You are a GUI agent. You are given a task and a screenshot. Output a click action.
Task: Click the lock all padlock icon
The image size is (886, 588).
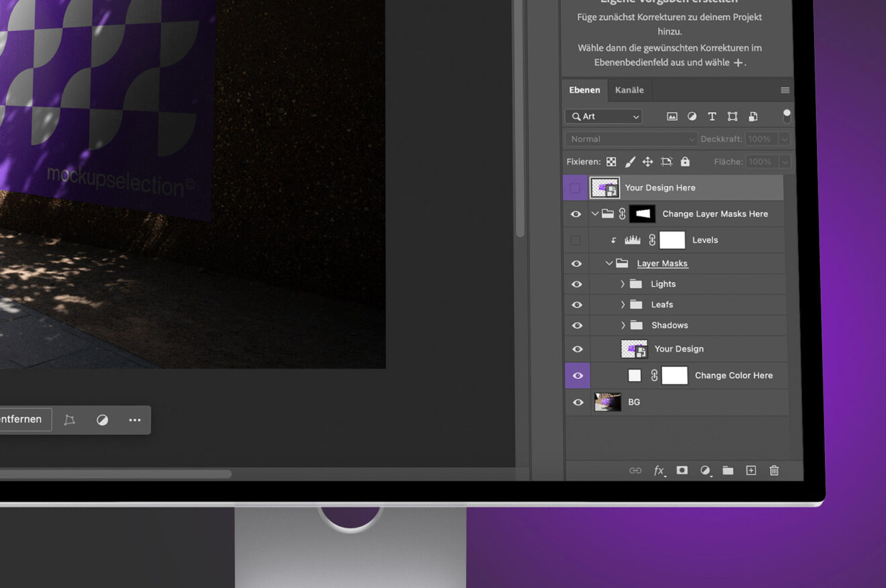pos(685,162)
